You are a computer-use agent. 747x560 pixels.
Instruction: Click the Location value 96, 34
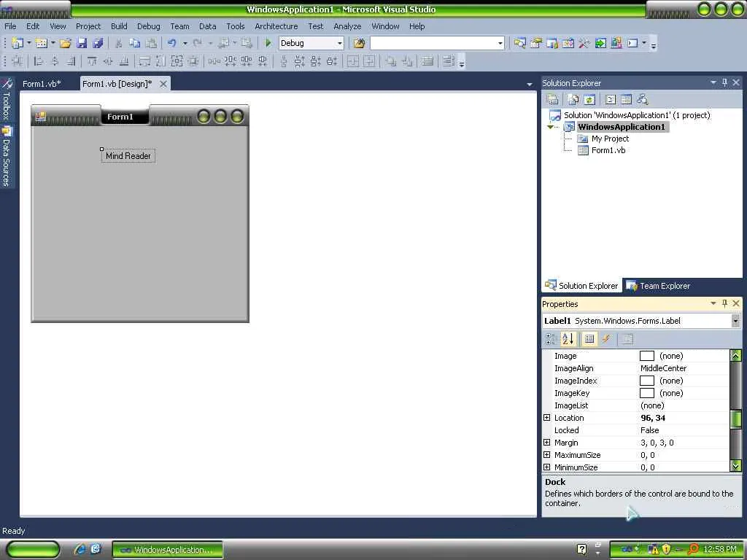[653, 418]
